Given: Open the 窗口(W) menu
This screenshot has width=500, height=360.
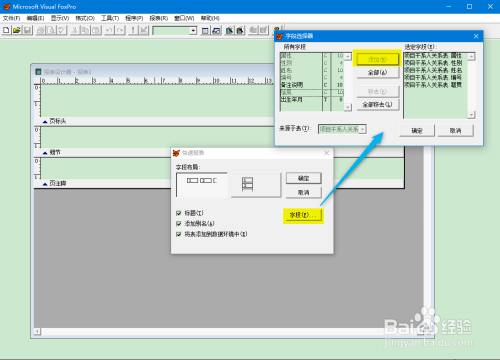Looking at the screenshot, I should point(184,18).
